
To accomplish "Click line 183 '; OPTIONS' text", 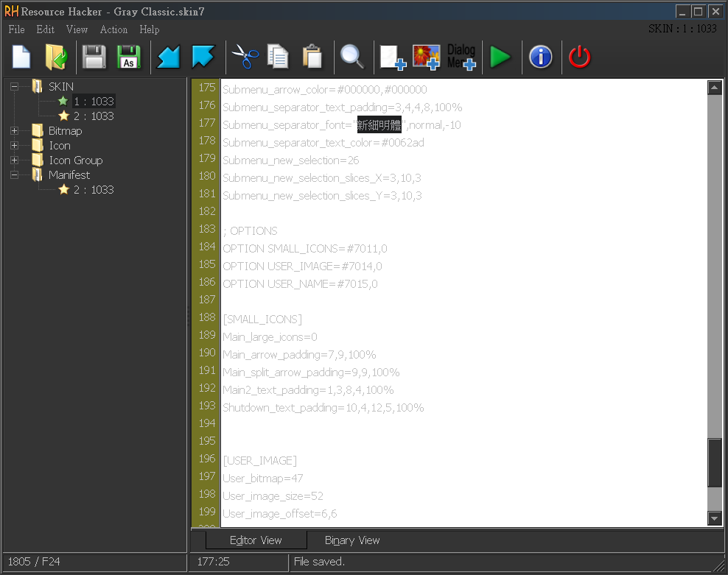I will (250, 231).
